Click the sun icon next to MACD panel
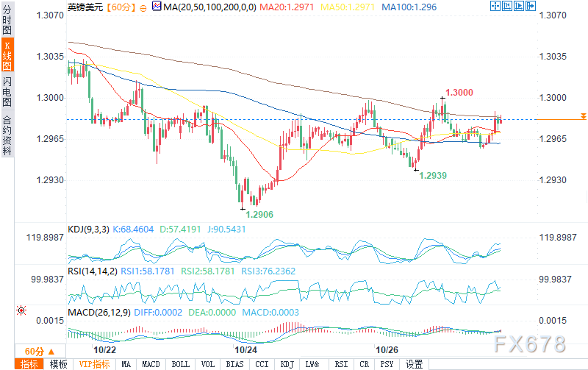The height and width of the screenshot is (370, 588). click(21, 310)
